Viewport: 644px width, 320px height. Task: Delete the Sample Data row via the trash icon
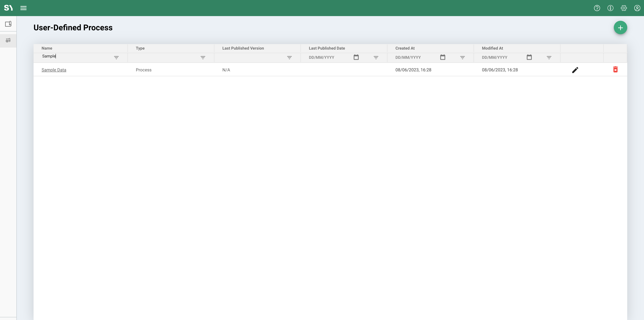[615, 70]
